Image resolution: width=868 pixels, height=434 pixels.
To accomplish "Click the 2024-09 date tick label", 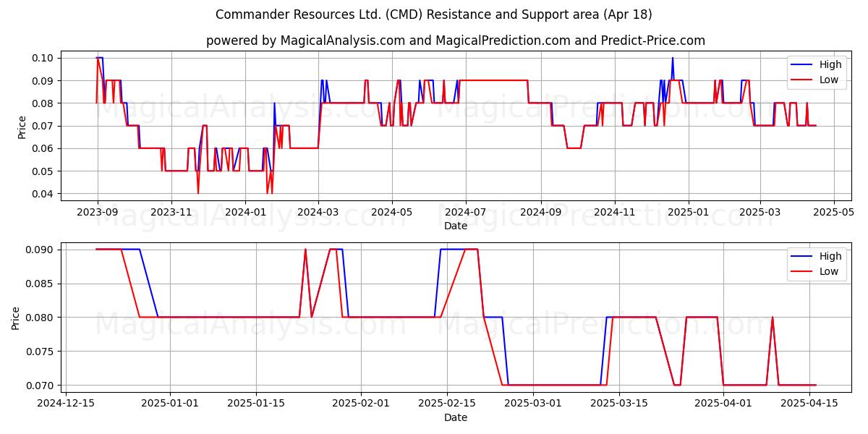I will (540, 212).
